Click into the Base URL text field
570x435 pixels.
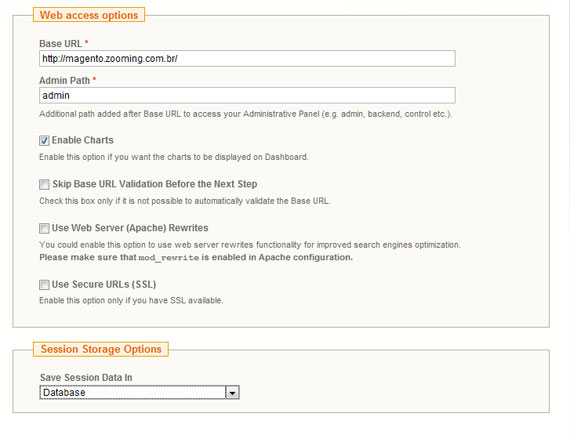[247, 59]
